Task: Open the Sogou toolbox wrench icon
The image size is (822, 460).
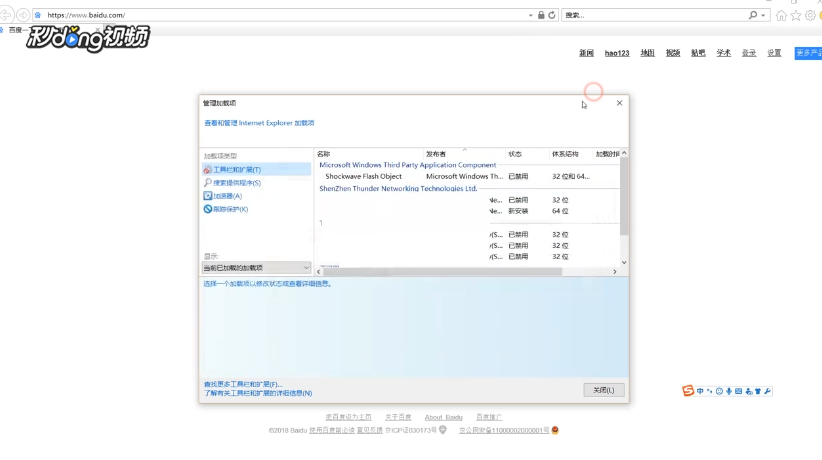Action: (x=767, y=391)
